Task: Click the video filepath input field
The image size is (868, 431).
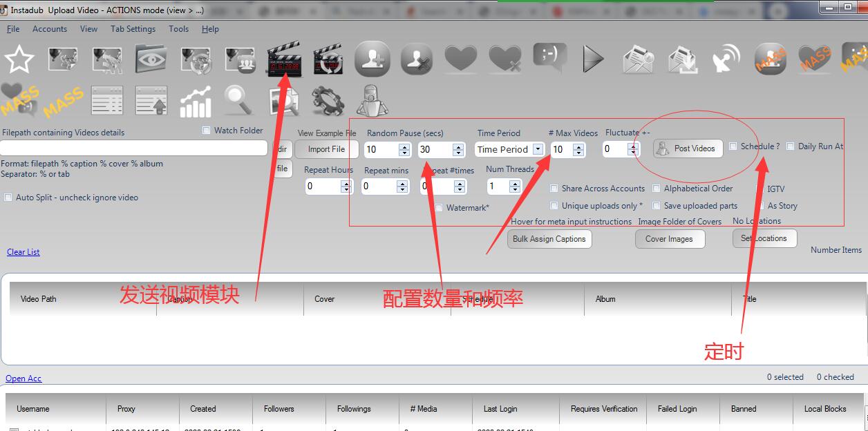Action: click(x=133, y=149)
